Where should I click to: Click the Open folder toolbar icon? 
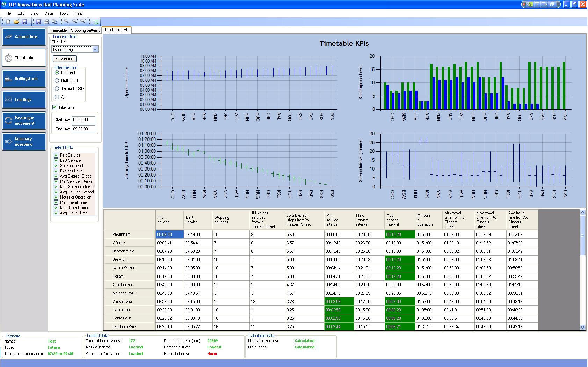[16, 22]
